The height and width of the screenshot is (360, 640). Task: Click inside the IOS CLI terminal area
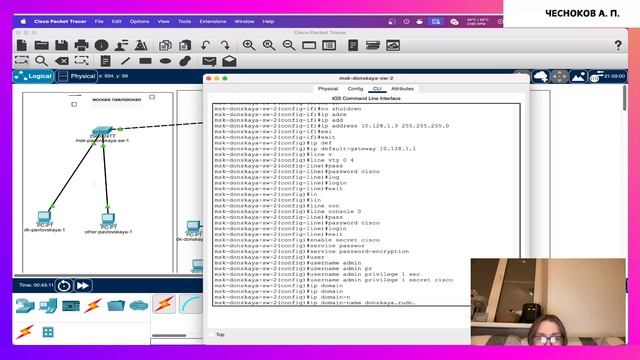[366, 204]
